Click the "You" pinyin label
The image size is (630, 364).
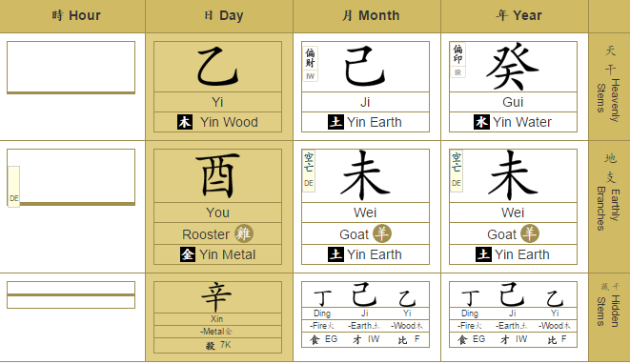(x=217, y=212)
